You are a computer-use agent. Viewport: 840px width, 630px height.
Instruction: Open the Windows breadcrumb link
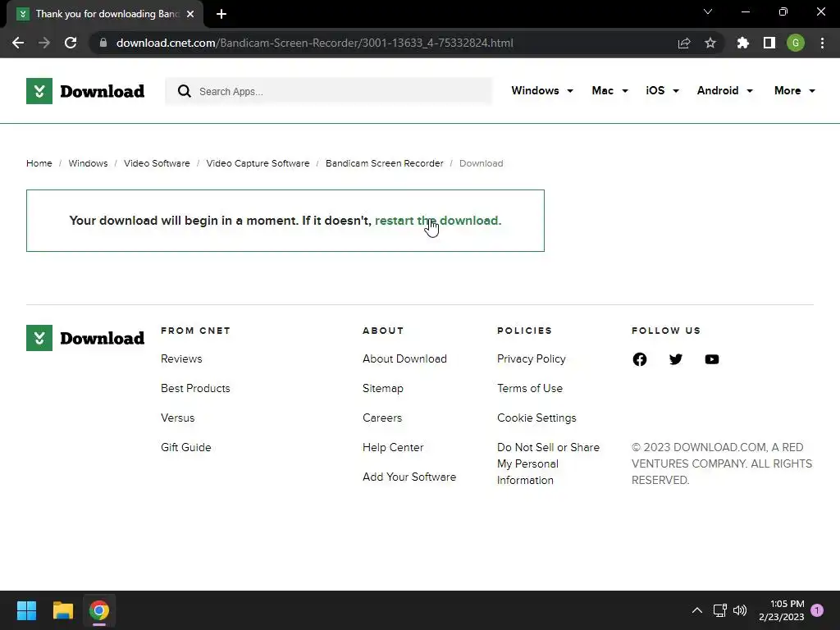coord(88,163)
